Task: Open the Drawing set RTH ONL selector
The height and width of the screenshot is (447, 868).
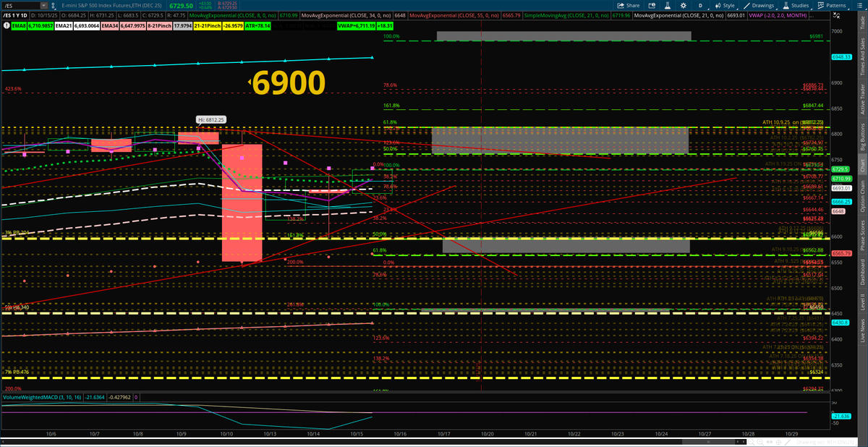Action: (825, 442)
